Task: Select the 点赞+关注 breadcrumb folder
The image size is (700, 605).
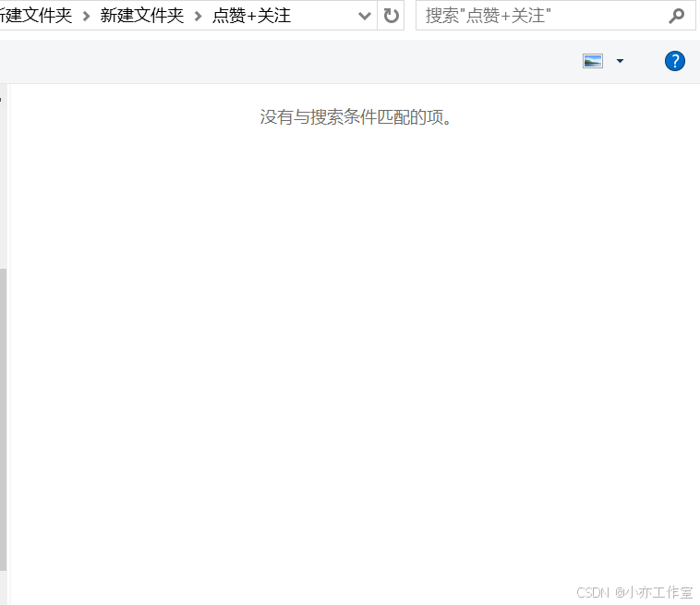Action: [x=251, y=16]
